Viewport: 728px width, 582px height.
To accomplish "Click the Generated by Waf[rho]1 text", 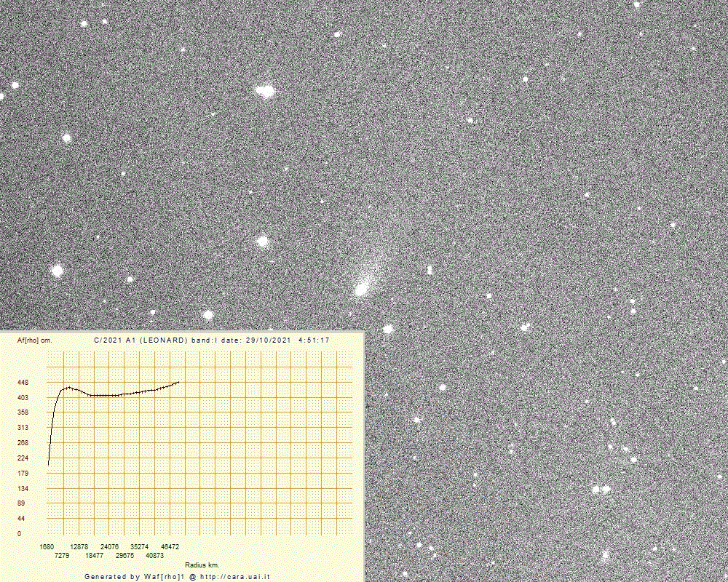I will click(x=135, y=576).
